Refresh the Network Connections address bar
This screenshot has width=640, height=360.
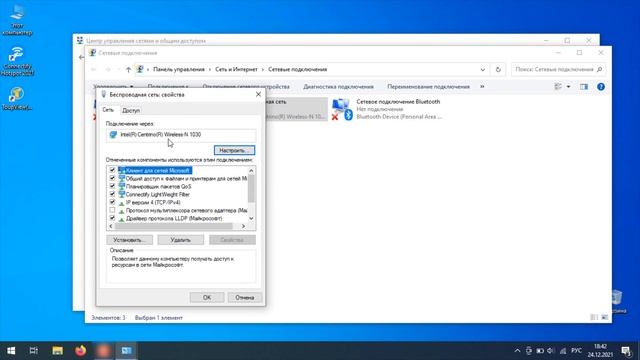pyautogui.click(x=498, y=69)
